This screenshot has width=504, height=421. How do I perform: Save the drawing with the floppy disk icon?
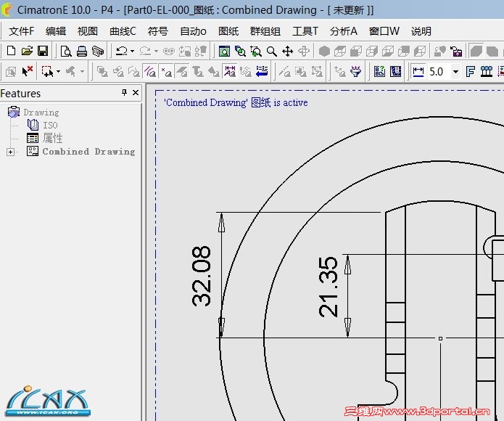tap(43, 51)
